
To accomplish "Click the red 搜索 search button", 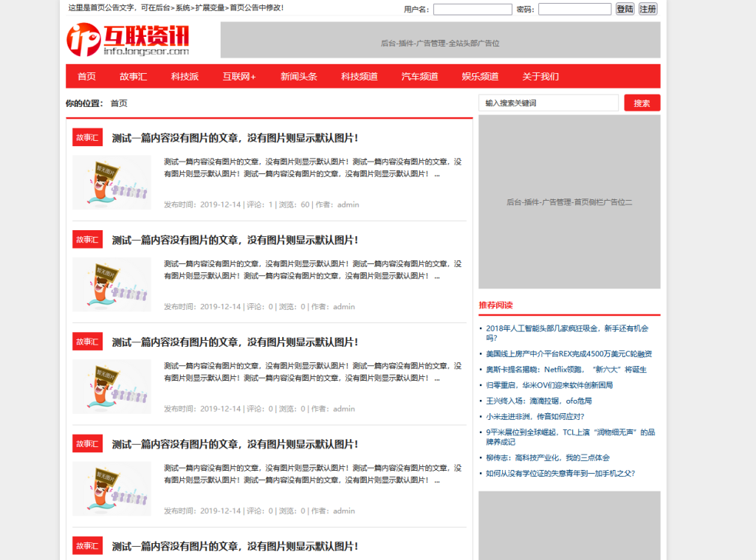I will click(642, 103).
